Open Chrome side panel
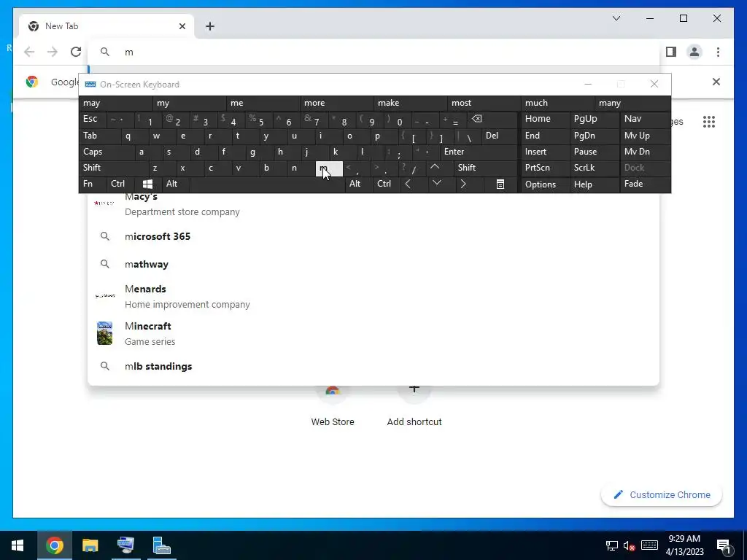Screen dimensions: 747x560 click(x=671, y=52)
